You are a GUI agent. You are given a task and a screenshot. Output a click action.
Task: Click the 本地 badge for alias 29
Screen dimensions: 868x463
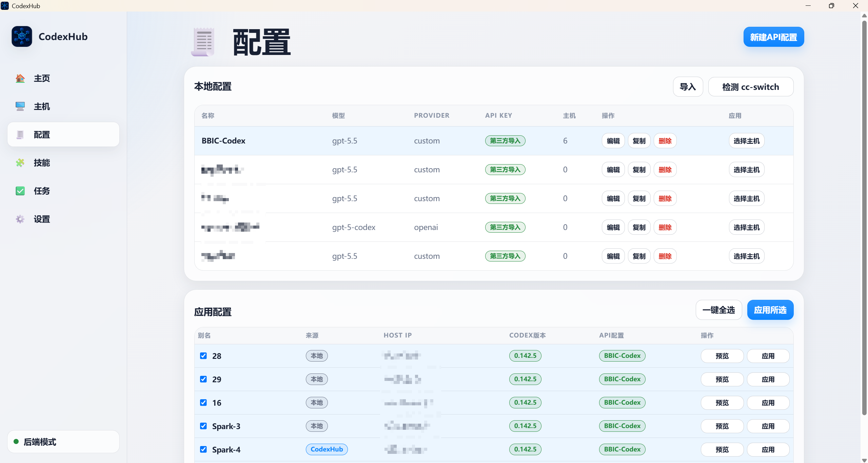coord(317,379)
